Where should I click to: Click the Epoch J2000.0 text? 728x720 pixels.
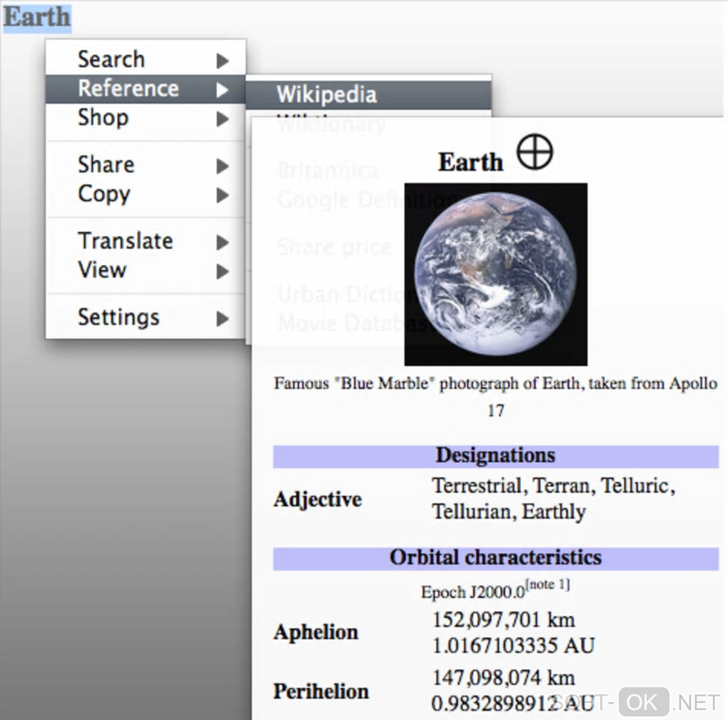pos(472,592)
